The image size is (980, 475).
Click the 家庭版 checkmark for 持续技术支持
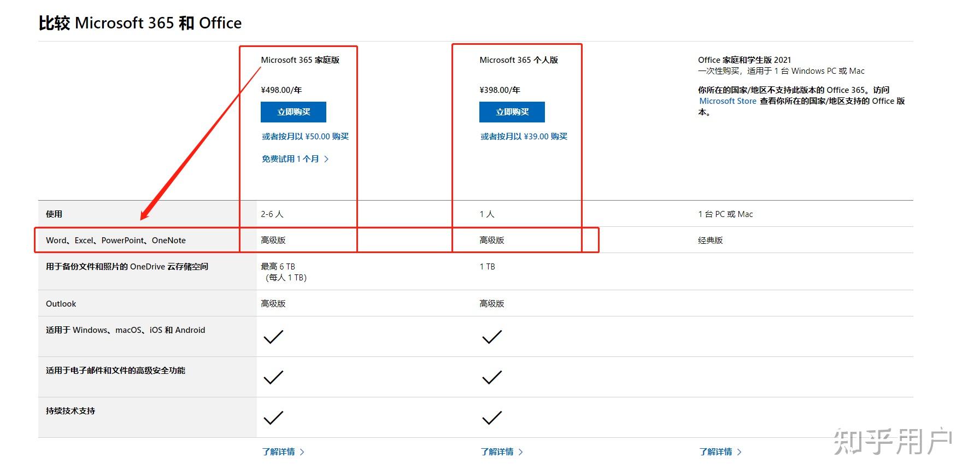(273, 418)
